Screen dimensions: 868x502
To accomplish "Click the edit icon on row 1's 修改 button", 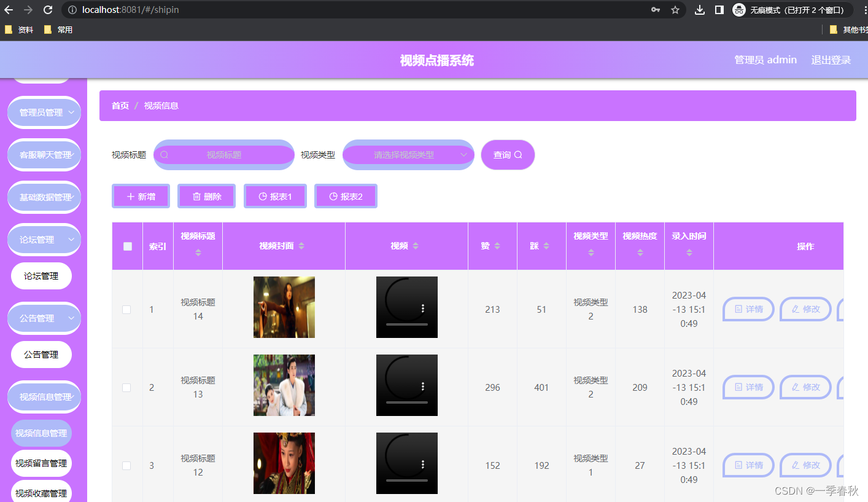I will pos(796,309).
